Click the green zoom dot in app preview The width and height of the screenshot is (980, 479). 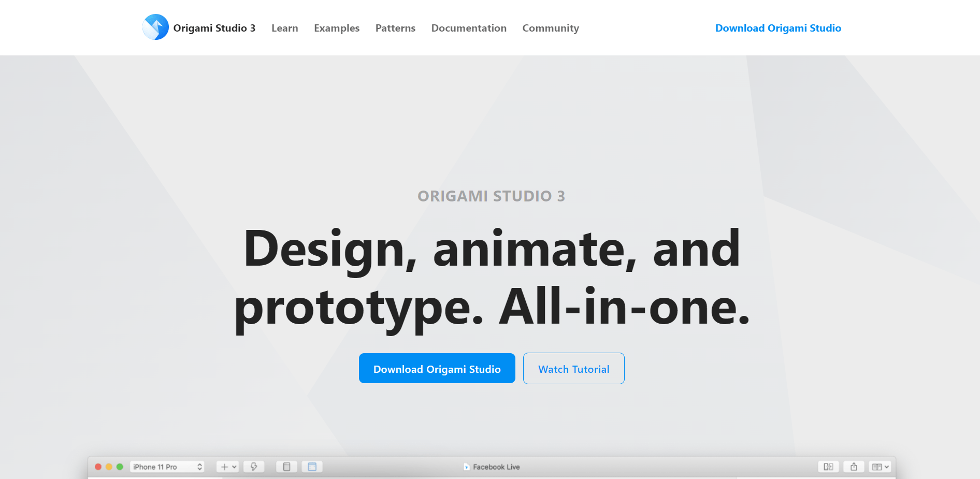coord(120,467)
